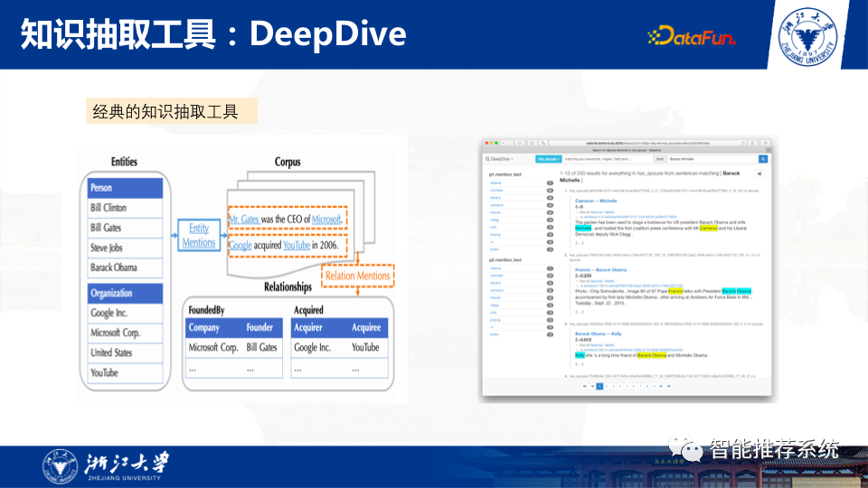868x488 pixels.
Task: Click 'Microsoft' link in corpus sentence
Action: pyautogui.click(x=326, y=219)
